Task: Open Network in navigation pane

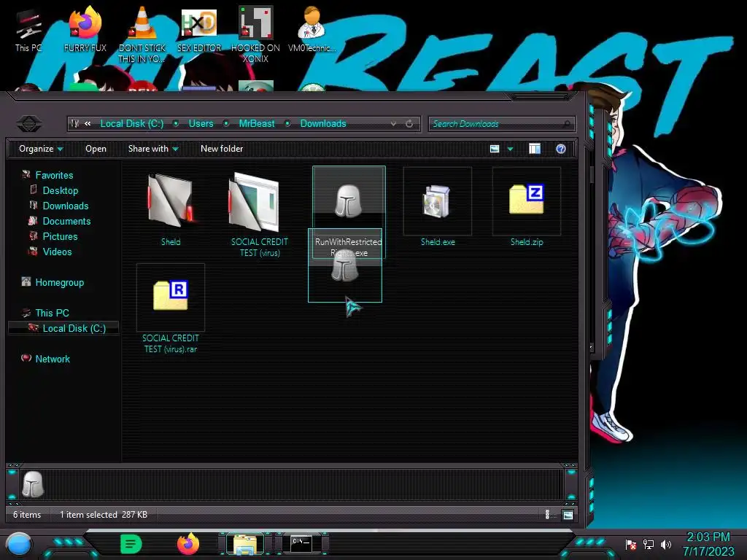Action: pyautogui.click(x=53, y=359)
